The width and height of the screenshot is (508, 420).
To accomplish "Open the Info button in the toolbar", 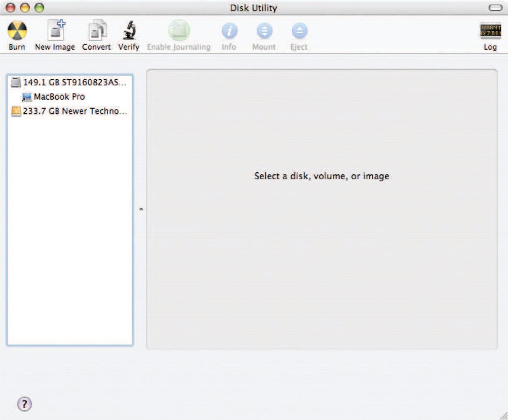I will click(229, 31).
